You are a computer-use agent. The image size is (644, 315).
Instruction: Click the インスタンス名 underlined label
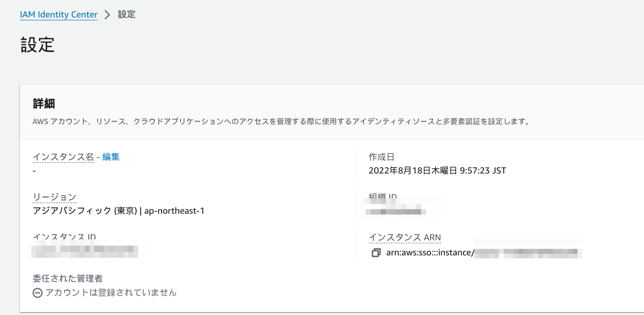63,157
